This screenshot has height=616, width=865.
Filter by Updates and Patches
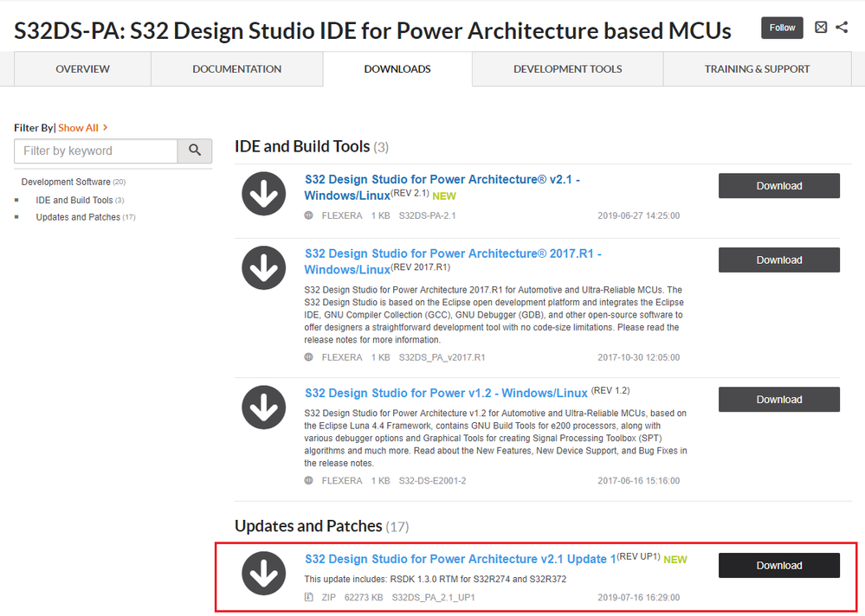pos(86,217)
